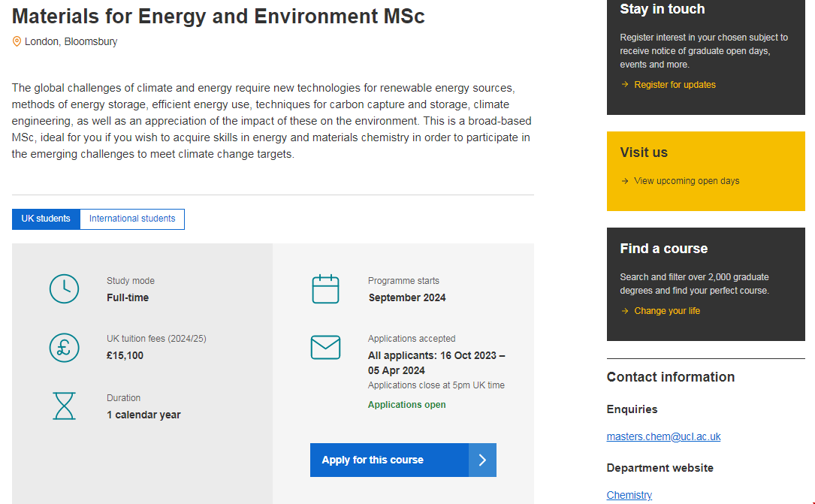The width and height of the screenshot is (815, 504).
Task: Click the arrow icon beside Register for updates
Action: [625, 85]
